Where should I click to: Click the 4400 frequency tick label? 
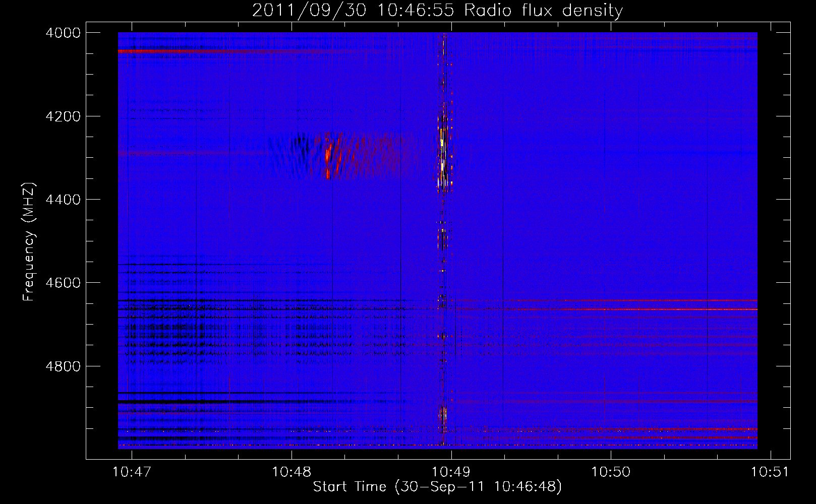tap(63, 200)
